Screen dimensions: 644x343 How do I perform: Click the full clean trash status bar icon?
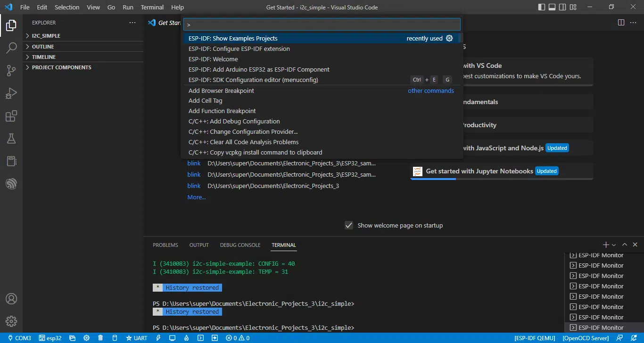point(100,338)
